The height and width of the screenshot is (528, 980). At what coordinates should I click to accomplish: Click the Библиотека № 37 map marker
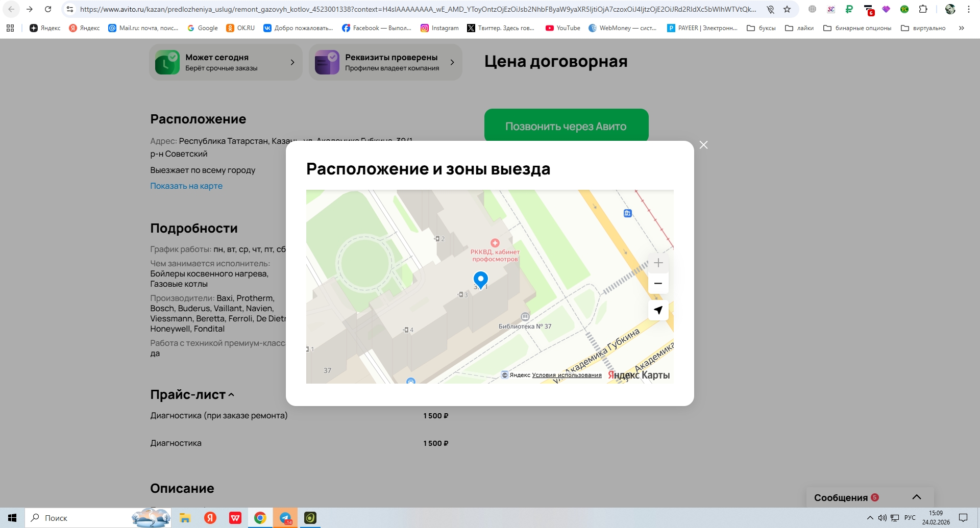525,317
